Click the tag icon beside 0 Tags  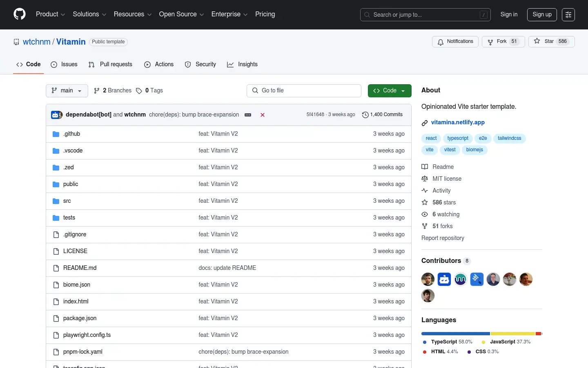click(139, 91)
